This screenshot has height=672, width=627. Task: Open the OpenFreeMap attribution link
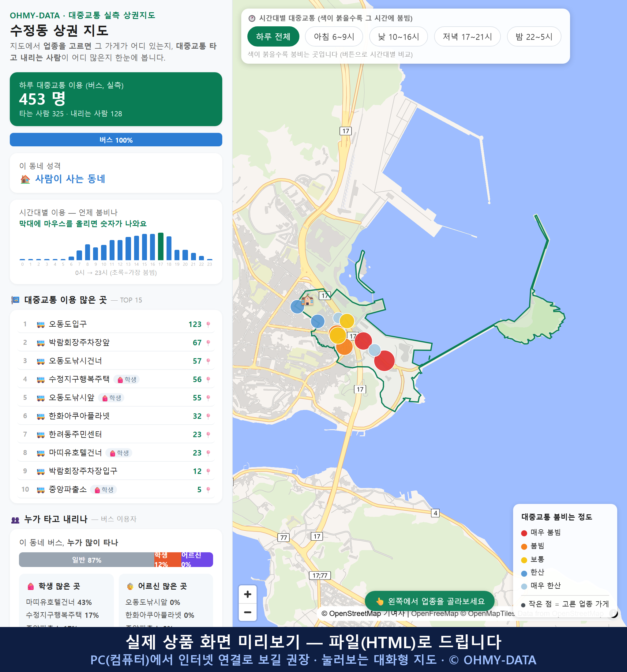click(x=434, y=614)
